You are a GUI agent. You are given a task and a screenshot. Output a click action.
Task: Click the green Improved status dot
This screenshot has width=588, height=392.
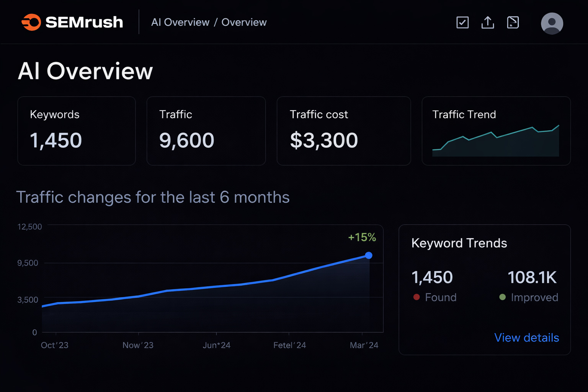click(502, 297)
